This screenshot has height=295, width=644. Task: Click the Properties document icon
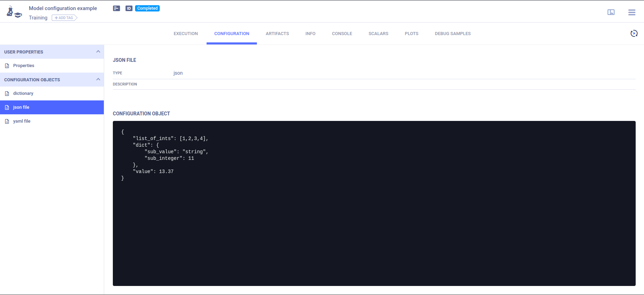[x=7, y=66]
